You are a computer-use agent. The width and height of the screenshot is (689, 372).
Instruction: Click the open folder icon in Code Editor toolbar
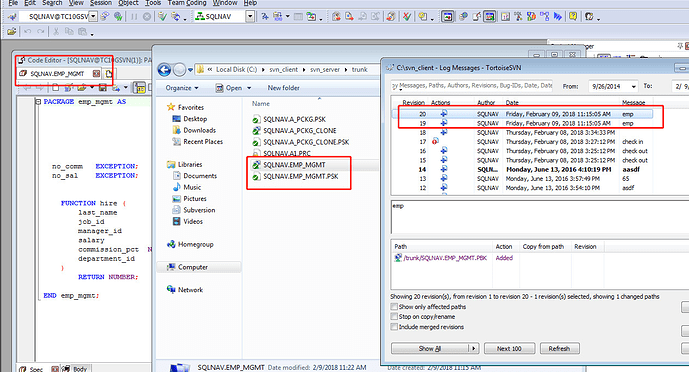pyautogui.click(x=81, y=88)
